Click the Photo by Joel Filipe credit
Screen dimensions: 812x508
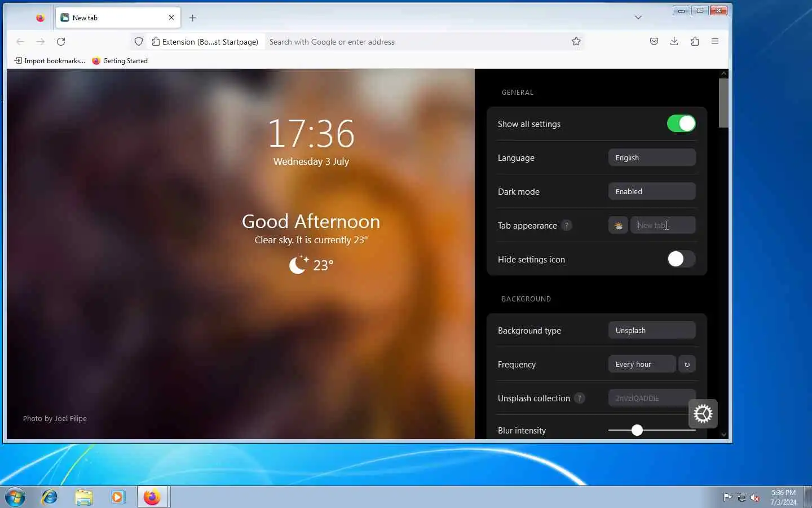pyautogui.click(x=55, y=418)
